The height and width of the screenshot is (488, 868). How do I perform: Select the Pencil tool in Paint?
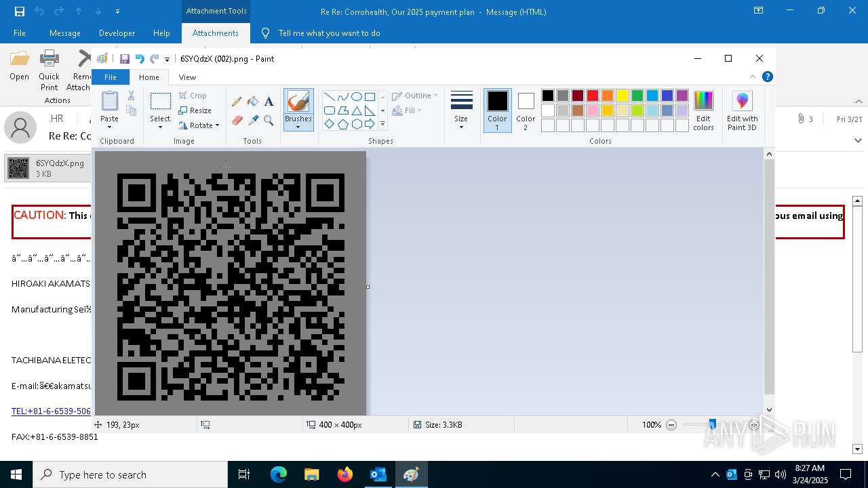tap(237, 102)
